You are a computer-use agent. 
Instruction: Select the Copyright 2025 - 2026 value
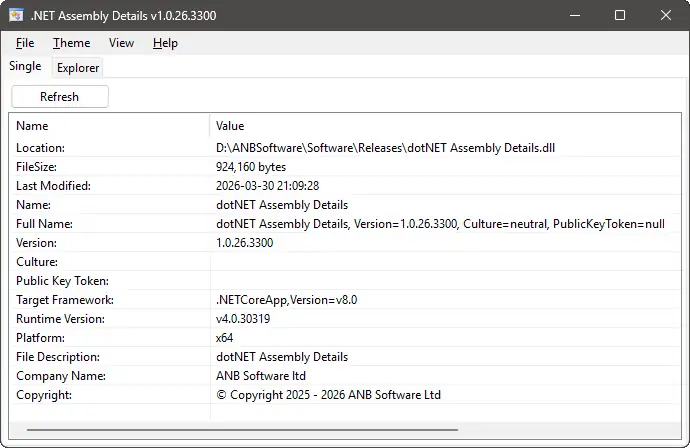click(x=328, y=395)
